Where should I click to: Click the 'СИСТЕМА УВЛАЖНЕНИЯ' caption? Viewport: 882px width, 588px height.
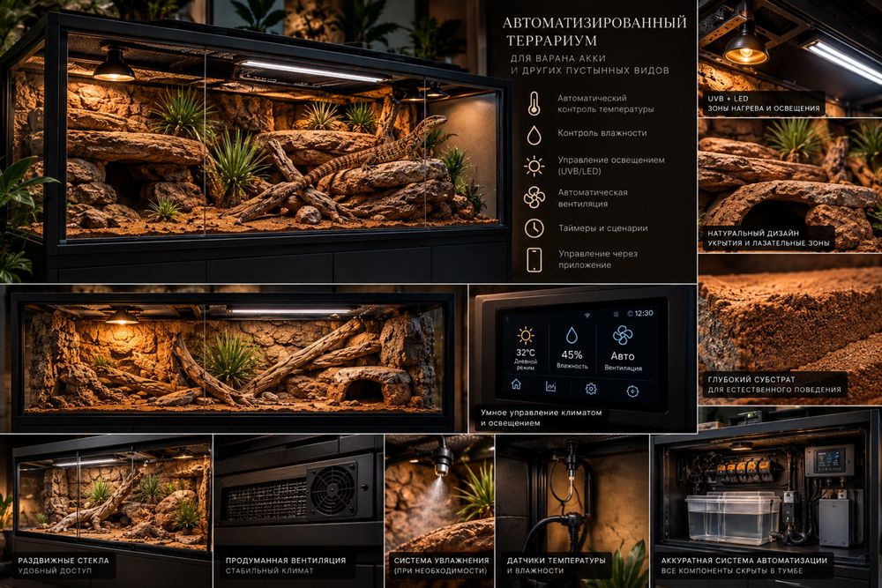pyautogui.click(x=441, y=561)
